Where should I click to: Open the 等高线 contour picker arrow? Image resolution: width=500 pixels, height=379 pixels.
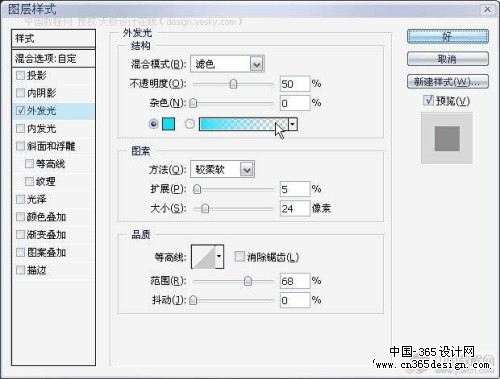point(219,256)
